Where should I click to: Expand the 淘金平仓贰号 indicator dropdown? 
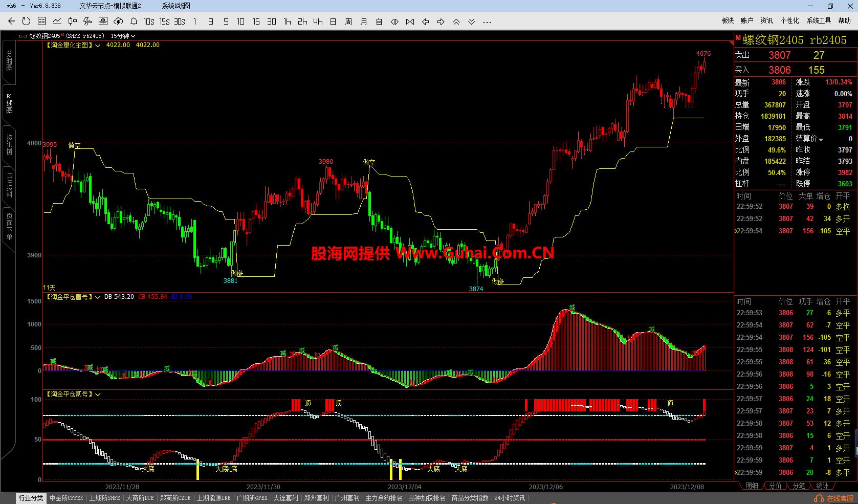98,395
